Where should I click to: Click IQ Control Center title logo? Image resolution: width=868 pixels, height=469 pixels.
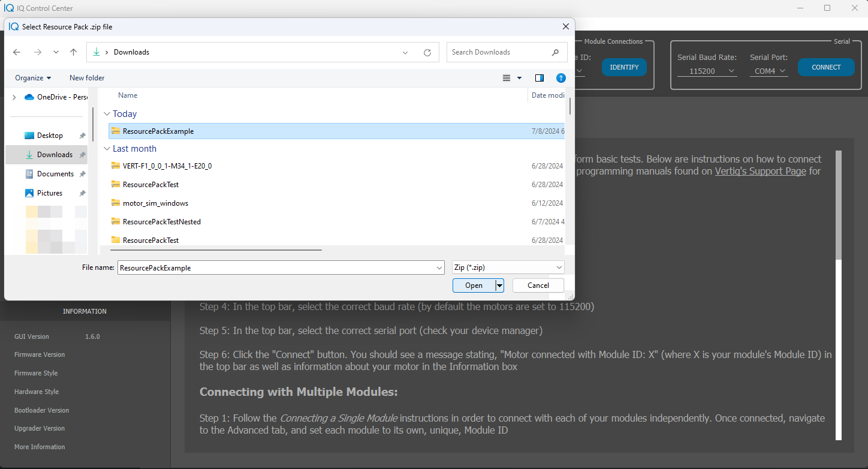point(9,8)
